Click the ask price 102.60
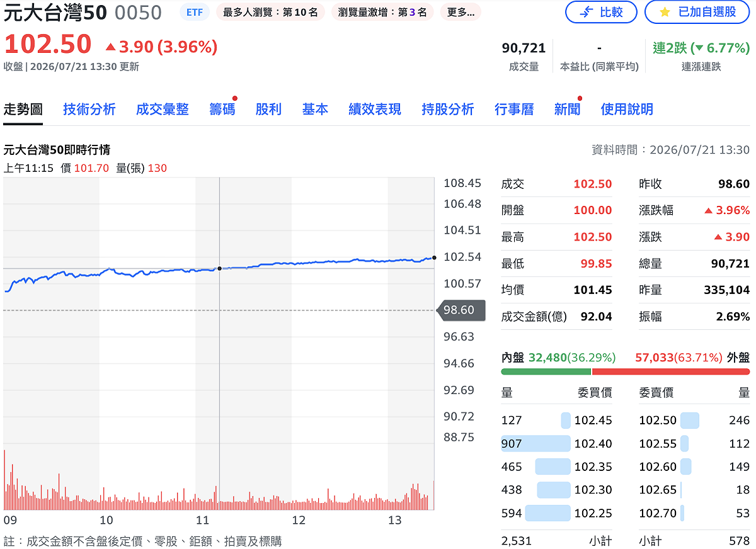This screenshot has height=549, width=756. (658, 467)
